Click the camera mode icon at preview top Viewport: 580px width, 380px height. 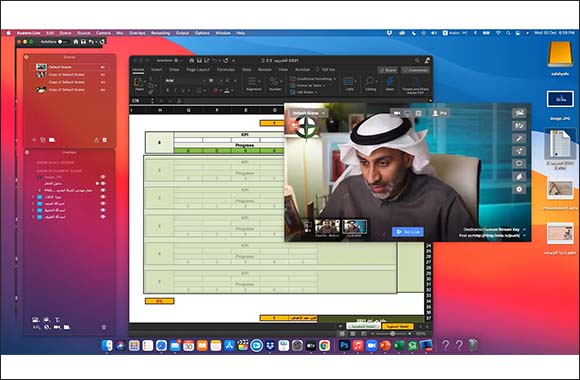click(397, 113)
